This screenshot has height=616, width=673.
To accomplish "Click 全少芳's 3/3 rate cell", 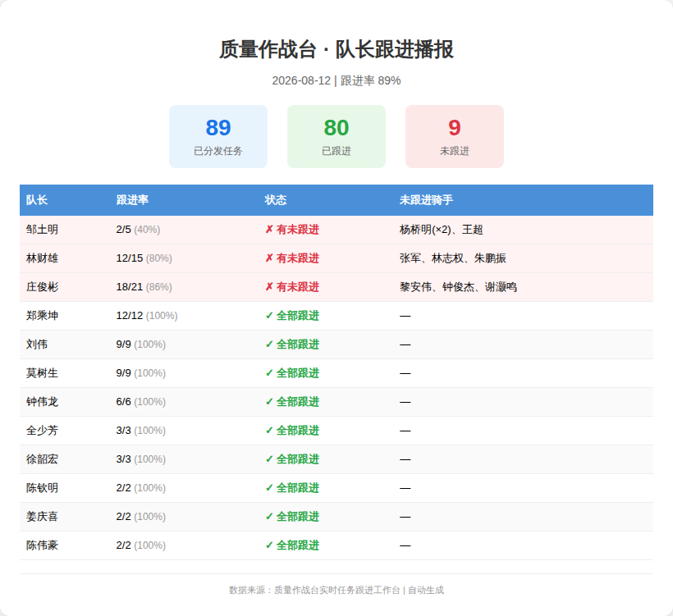I will tap(141, 431).
